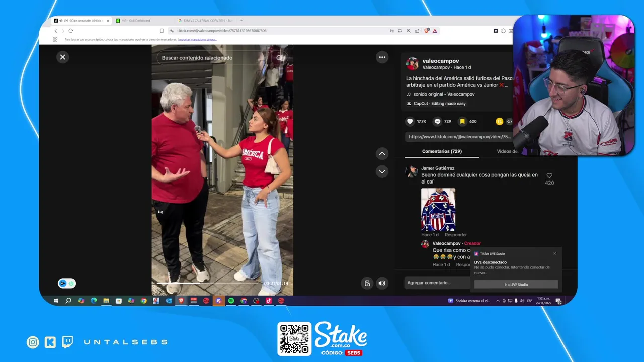Close the TikTok video viewer with X
The width and height of the screenshot is (644, 362).
tap(63, 57)
